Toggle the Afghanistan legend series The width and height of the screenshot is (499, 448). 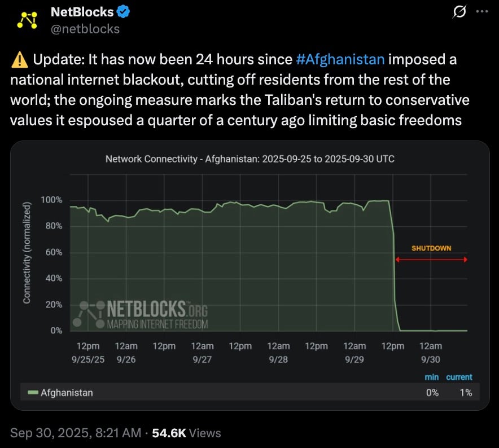(x=67, y=393)
